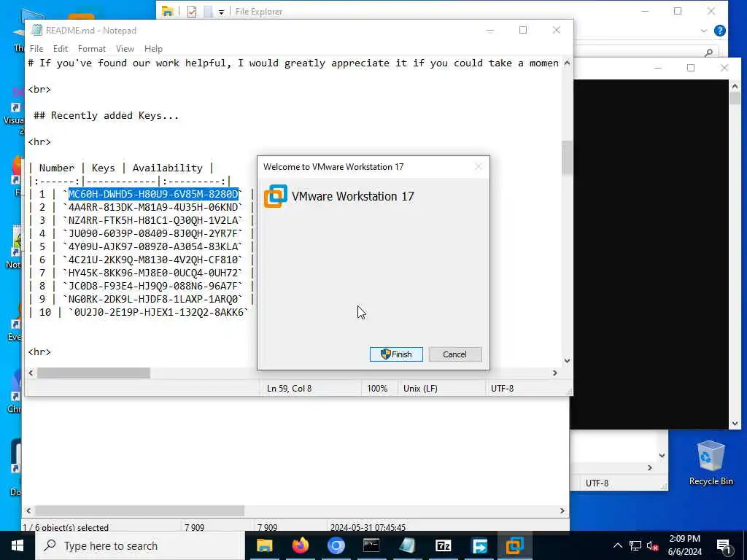Click the '## Recently added Keys...' heading line
This screenshot has width=747, height=560.
pos(107,116)
